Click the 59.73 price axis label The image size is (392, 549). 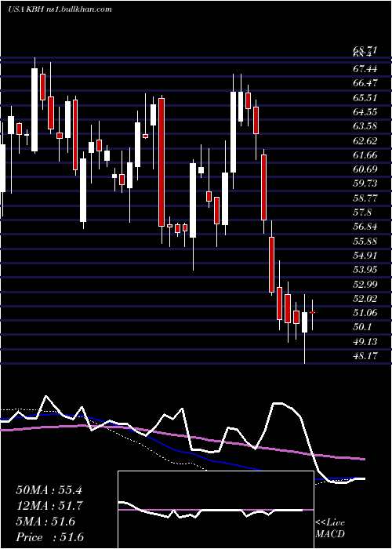(365, 184)
